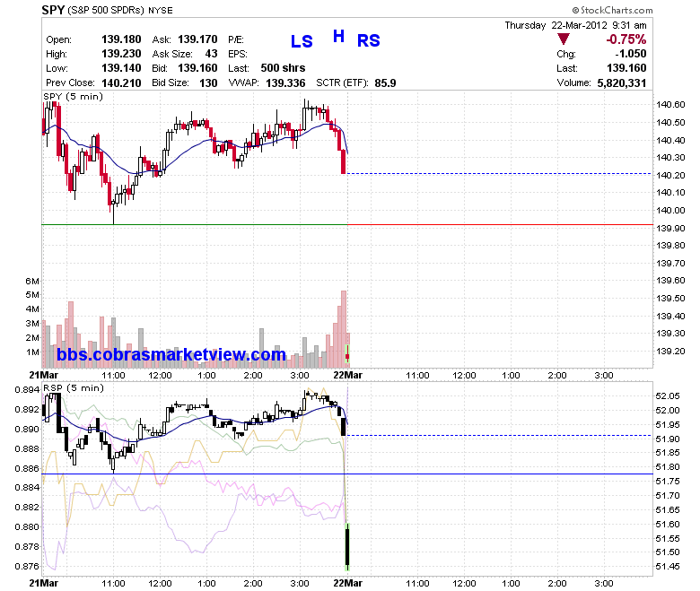Click the 0.894 ratio axis label
Screen dimensions: 700x591
click(x=27, y=390)
